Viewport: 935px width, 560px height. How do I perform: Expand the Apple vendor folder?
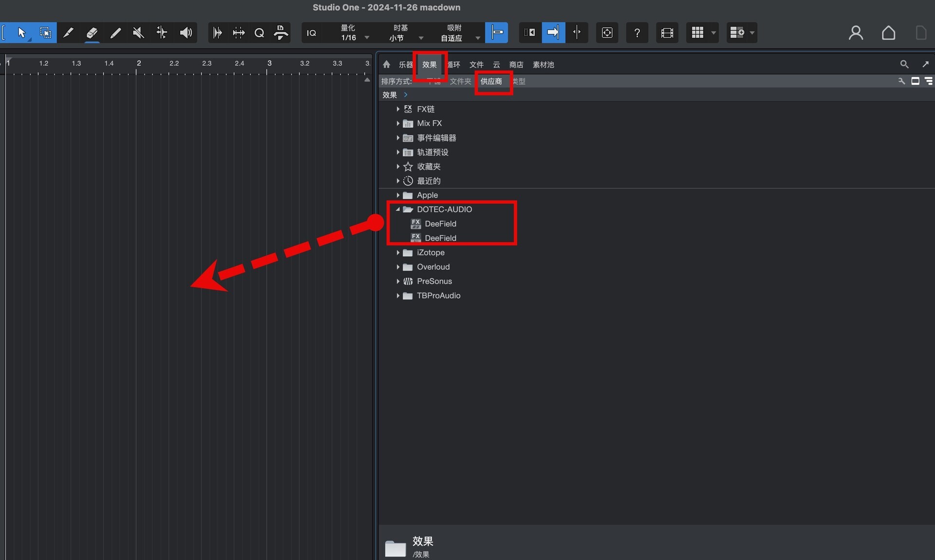(x=398, y=195)
